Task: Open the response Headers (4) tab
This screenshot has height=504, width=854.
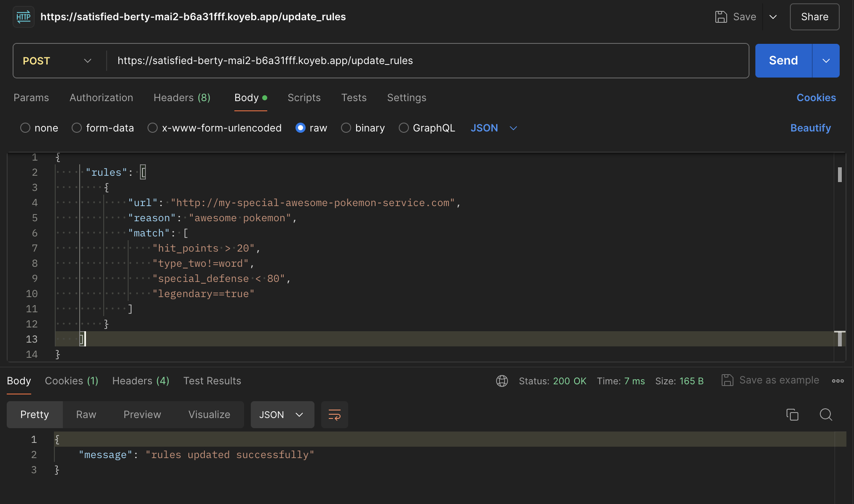Action: click(x=141, y=381)
